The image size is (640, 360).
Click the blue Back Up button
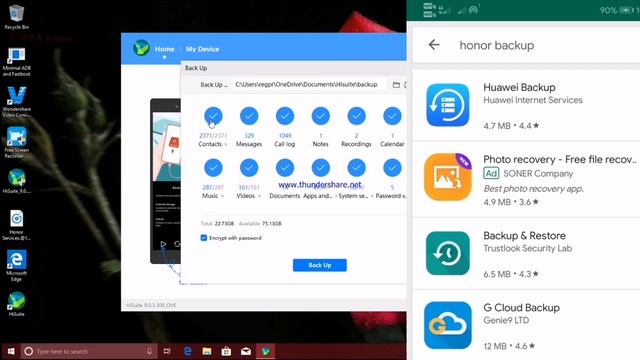[x=320, y=265]
